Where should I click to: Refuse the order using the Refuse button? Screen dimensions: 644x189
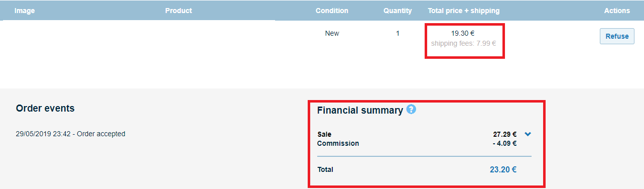tap(617, 36)
